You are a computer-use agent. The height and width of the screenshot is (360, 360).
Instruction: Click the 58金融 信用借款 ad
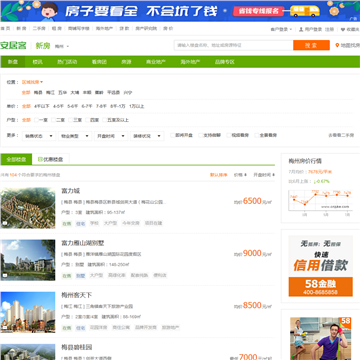(320, 266)
